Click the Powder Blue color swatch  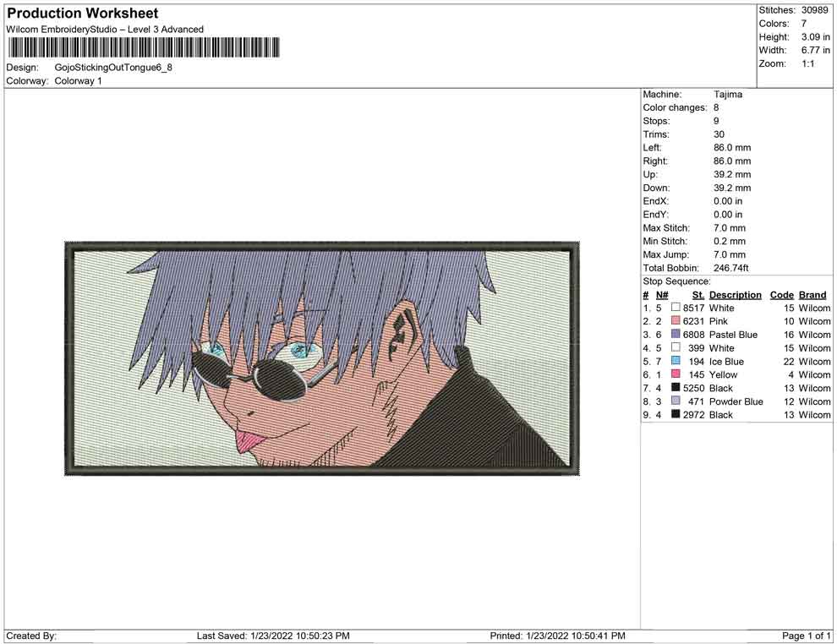(676, 401)
